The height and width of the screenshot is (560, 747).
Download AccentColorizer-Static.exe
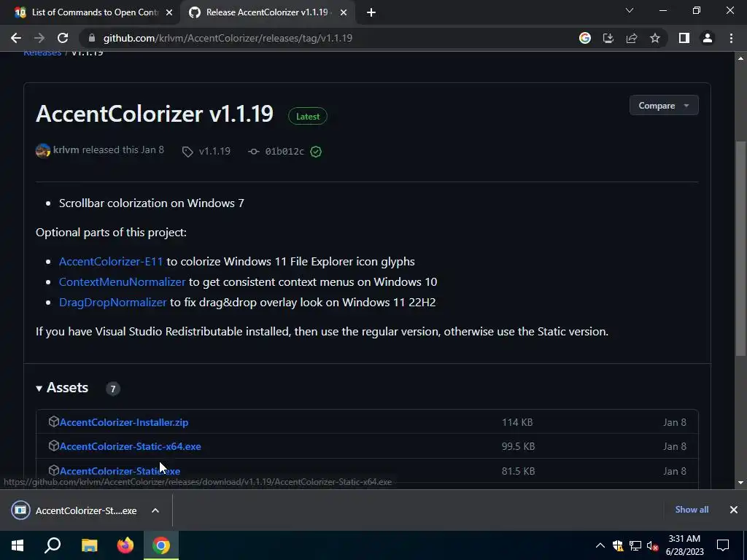(120, 471)
